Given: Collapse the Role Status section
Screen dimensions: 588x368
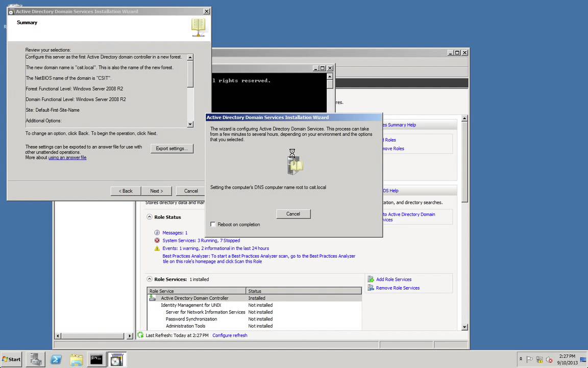Looking at the screenshot, I should [x=149, y=217].
